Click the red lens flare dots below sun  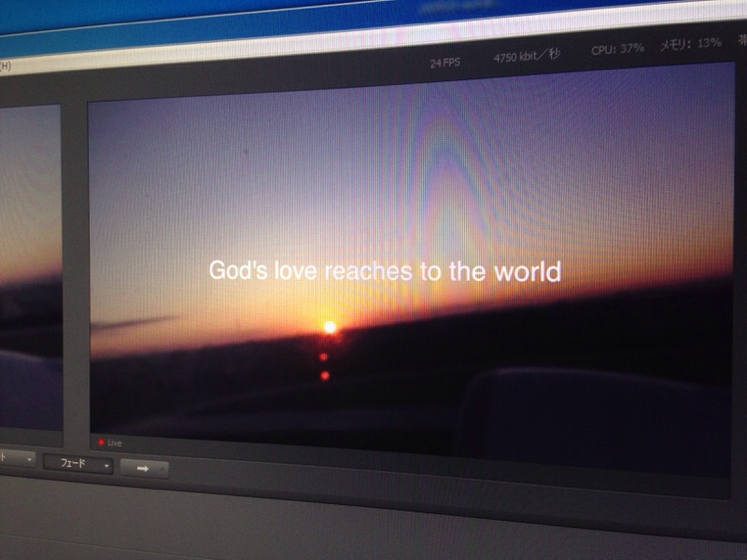[324, 366]
